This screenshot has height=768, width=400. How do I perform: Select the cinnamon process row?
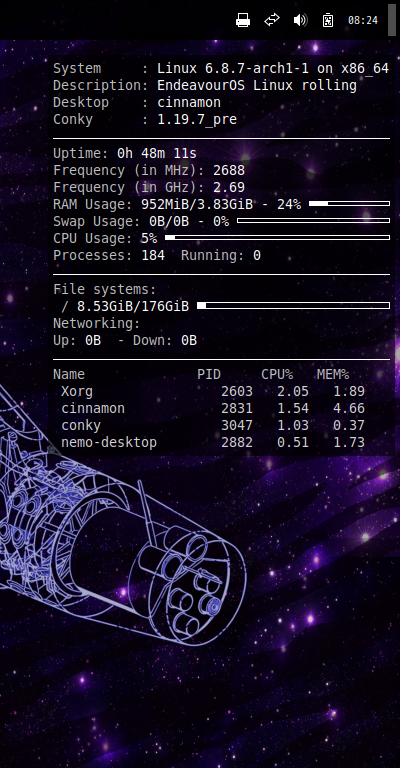(209, 408)
